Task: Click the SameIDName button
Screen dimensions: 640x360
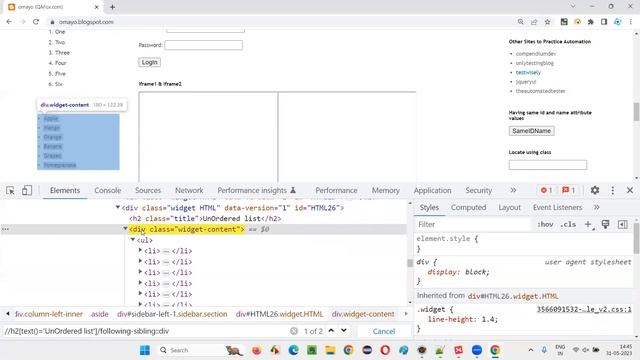Action: click(x=531, y=131)
